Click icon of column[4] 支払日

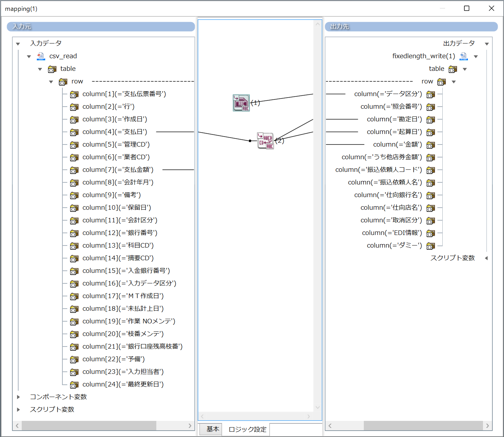pos(74,132)
